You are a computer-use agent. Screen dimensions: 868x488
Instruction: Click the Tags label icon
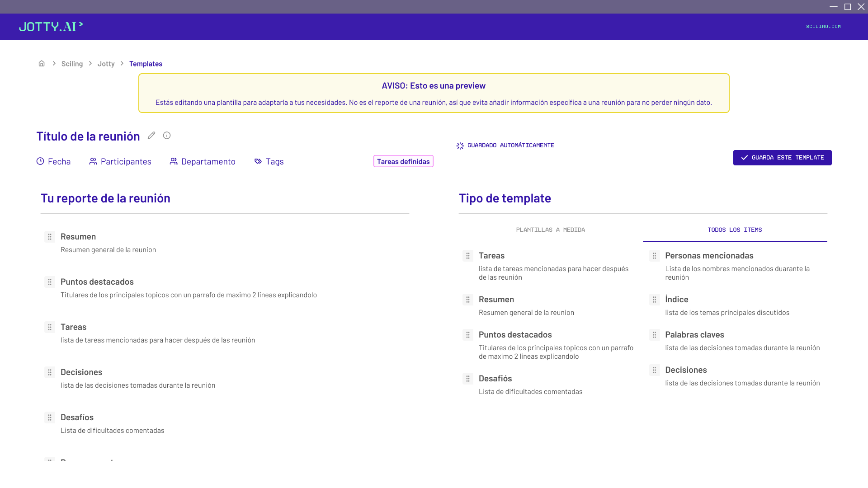(x=258, y=161)
